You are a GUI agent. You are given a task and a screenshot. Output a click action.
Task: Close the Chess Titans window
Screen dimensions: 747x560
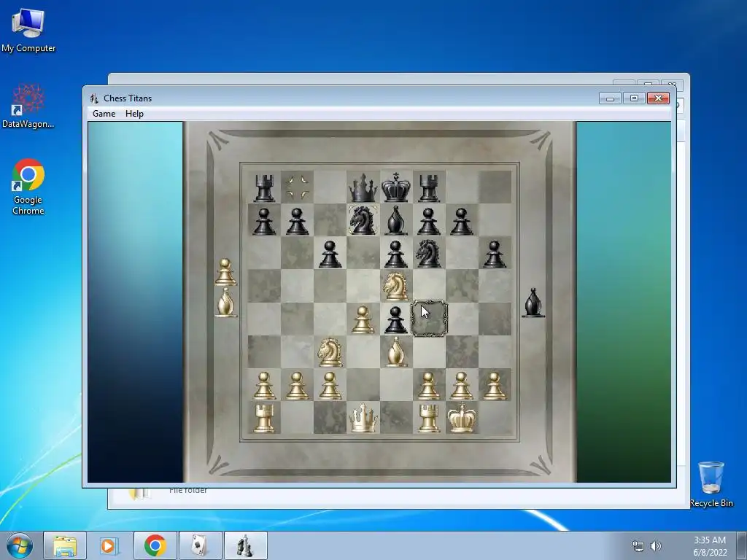659,98
